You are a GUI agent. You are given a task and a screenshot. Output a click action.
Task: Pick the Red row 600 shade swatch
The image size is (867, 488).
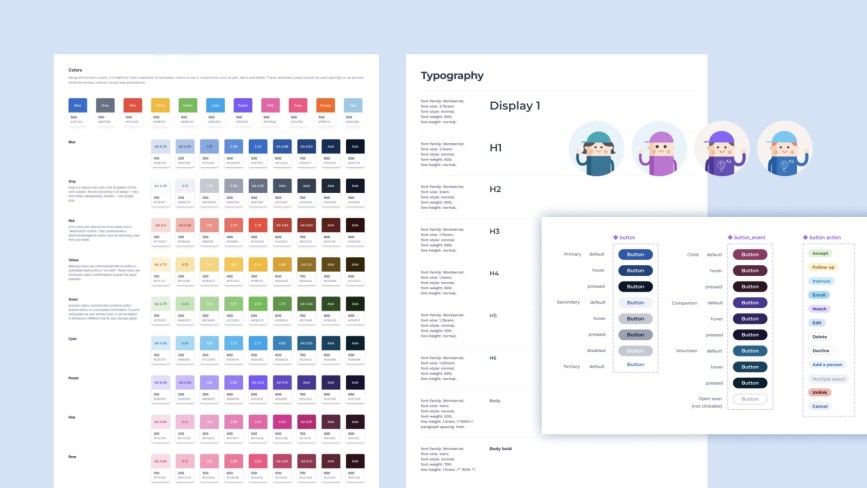point(282,225)
